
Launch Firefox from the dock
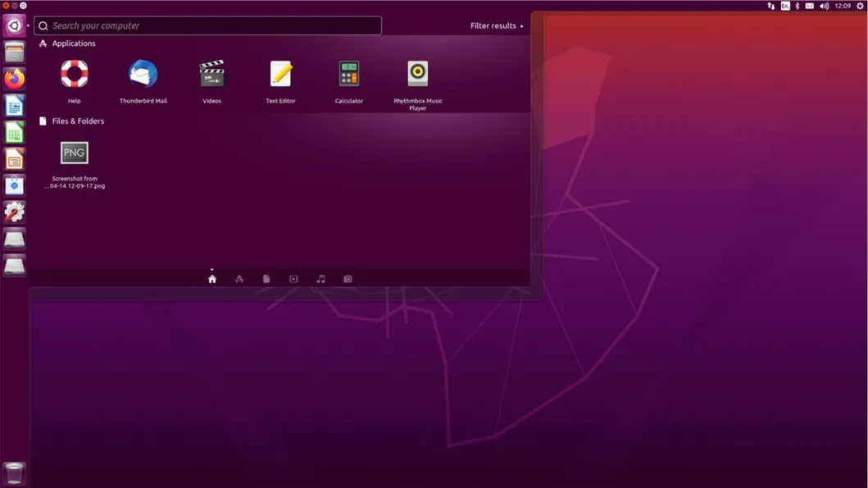14,80
